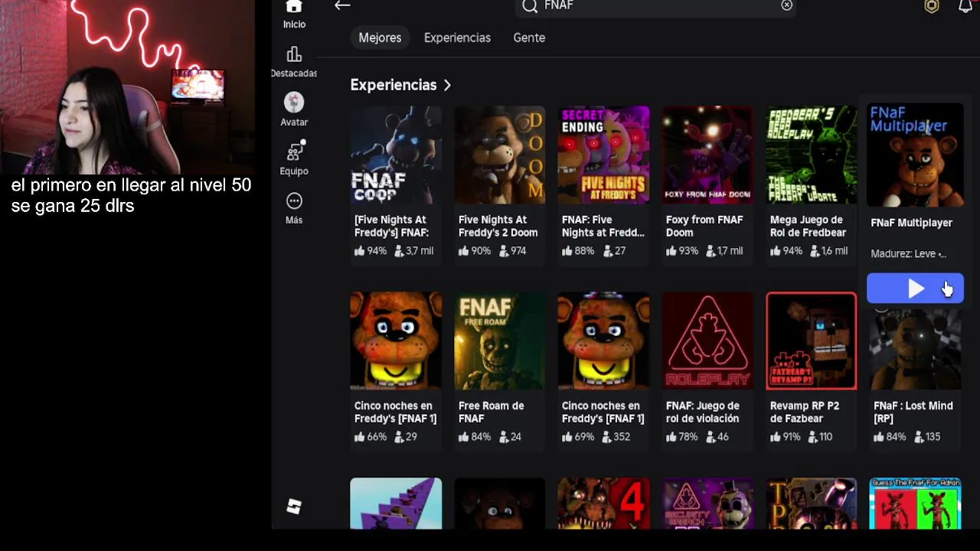Click "Madurez: Leve" maturity label
The width and height of the screenshot is (980, 551).
[x=908, y=253]
